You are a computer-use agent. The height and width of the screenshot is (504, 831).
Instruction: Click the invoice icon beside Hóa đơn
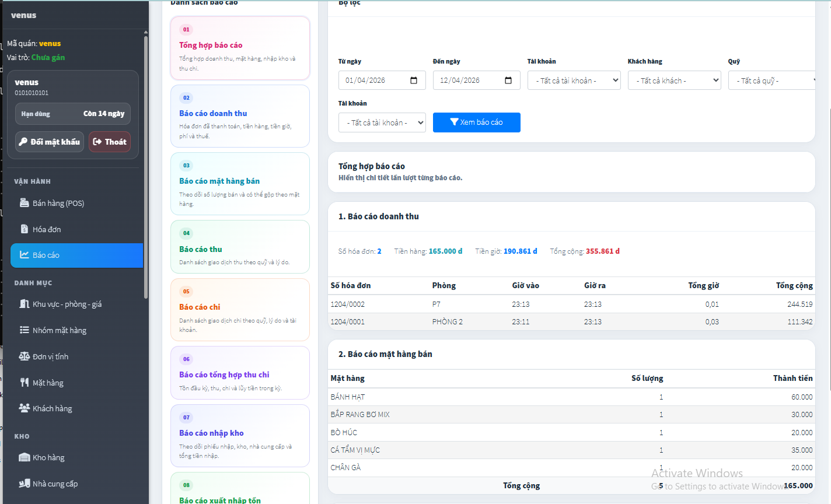pos(24,229)
